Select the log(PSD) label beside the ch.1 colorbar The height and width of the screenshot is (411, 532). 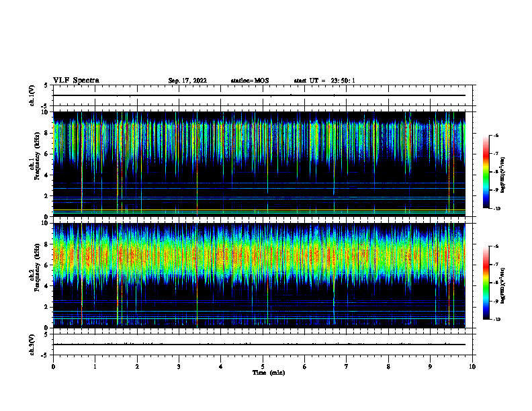(x=503, y=175)
